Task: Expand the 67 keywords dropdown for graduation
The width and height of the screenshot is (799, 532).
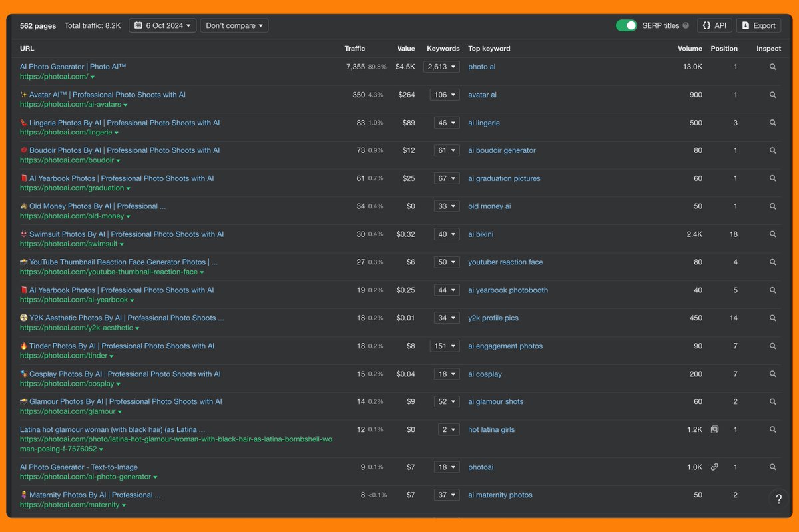Action: point(447,178)
